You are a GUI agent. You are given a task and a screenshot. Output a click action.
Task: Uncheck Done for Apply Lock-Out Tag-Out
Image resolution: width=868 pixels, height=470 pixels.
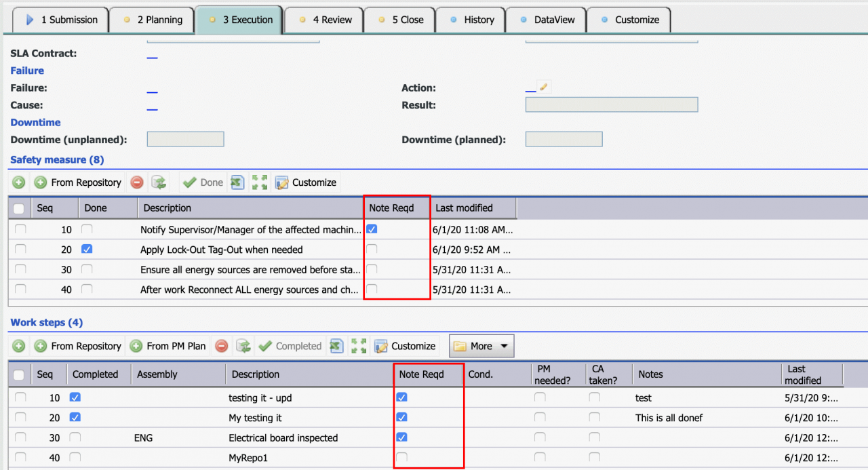pos(87,250)
